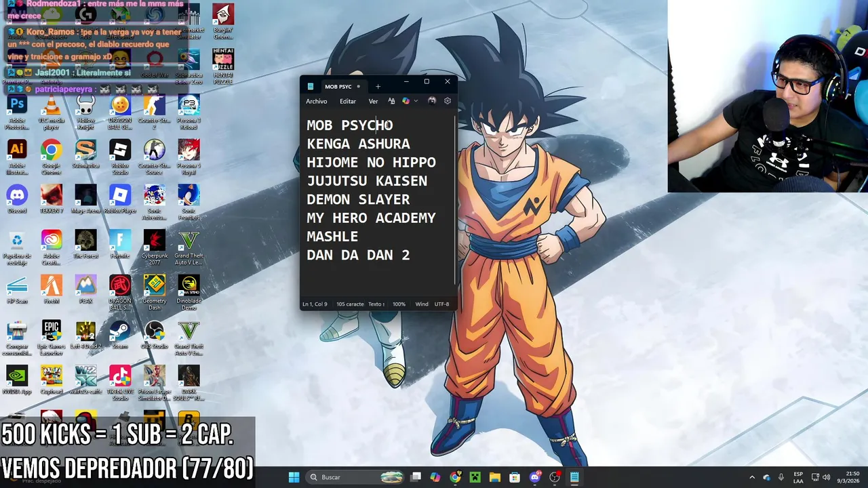Open Discord desktop shortcut
This screenshot has height=488, width=868.
pyautogui.click(x=17, y=200)
